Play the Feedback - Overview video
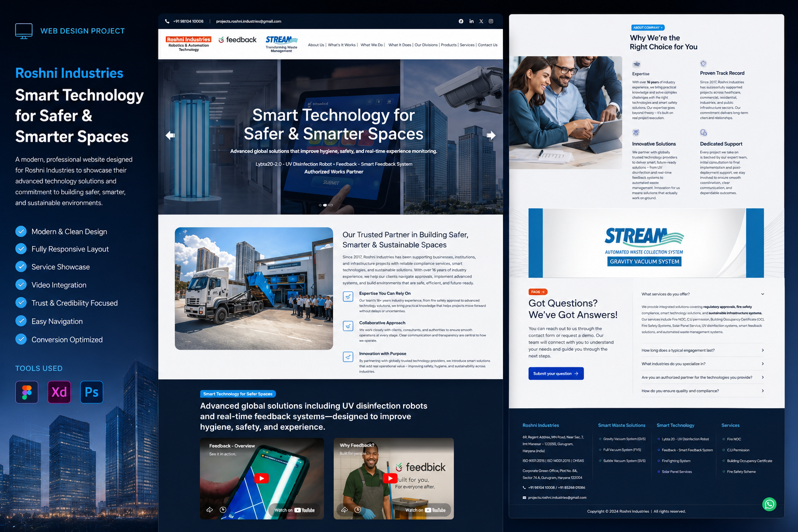This screenshot has width=798, height=532. tap(261, 478)
